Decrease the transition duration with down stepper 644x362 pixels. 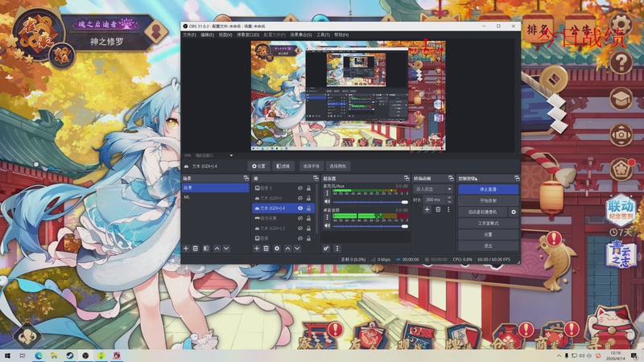tap(449, 202)
